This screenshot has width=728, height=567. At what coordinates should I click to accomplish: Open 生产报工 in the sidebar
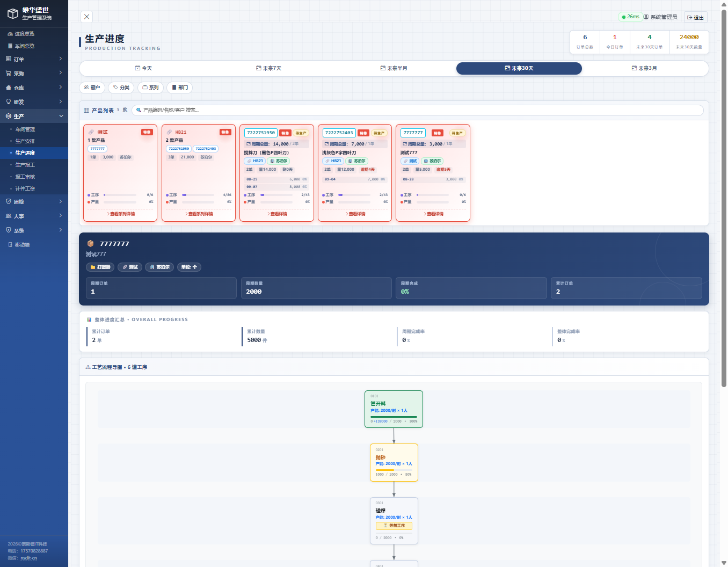(25, 165)
